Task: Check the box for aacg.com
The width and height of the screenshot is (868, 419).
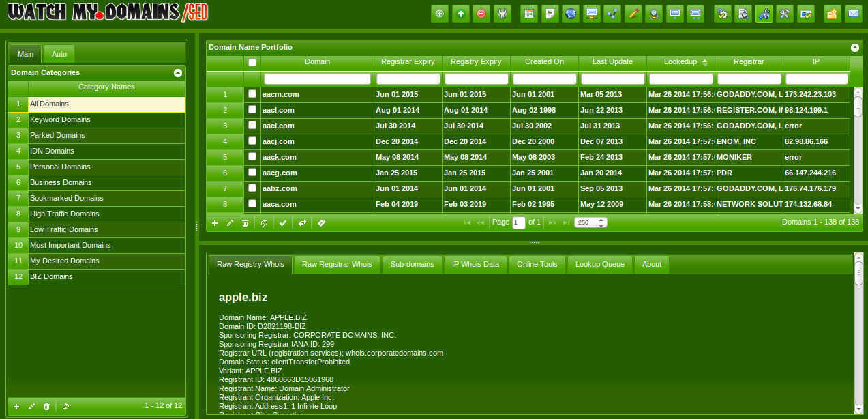Action: 252,173
